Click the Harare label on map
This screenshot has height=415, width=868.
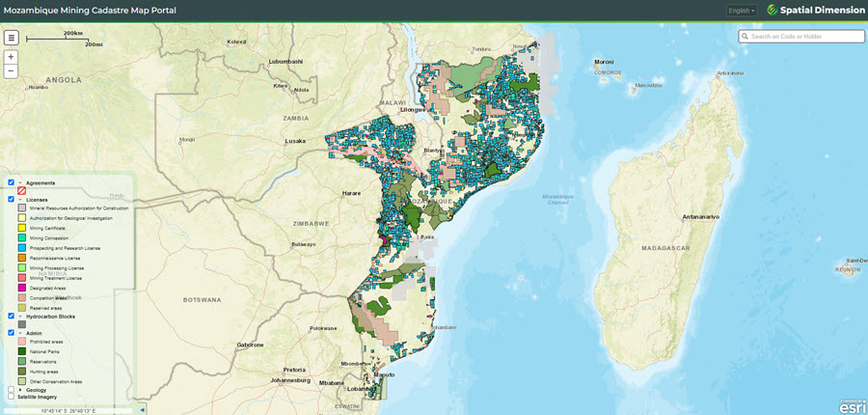pyautogui.click(x=351, y=193)
